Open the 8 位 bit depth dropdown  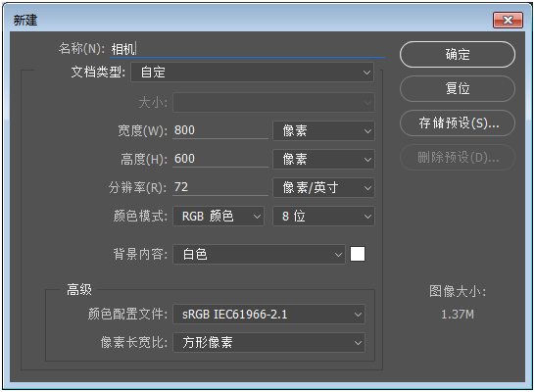click(x=323, y=216)
